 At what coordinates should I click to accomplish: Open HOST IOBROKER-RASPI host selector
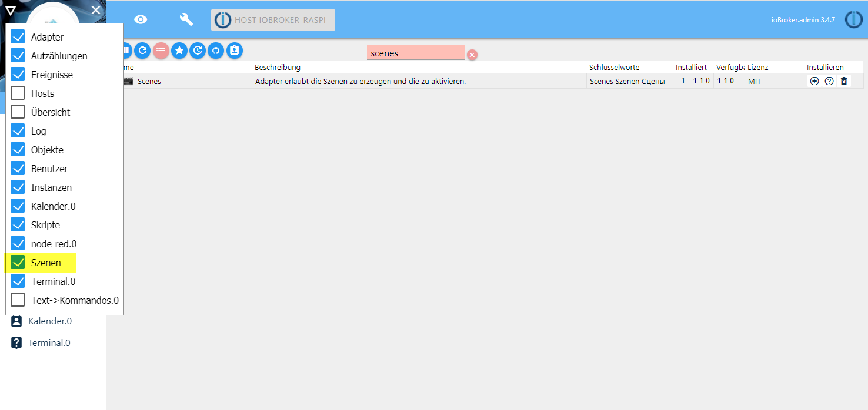(273, 20)
